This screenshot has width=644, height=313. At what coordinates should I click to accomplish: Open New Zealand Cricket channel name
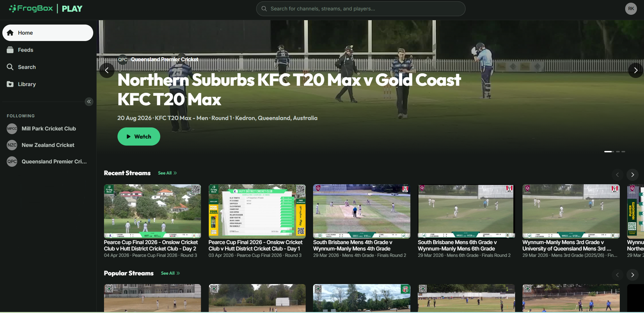[x=48, y=145]
